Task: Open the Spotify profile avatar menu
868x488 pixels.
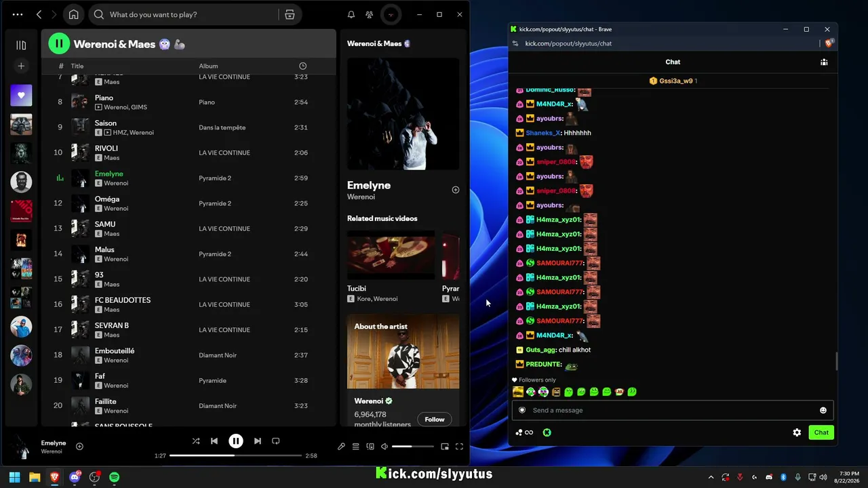Action: pos(391,14)
